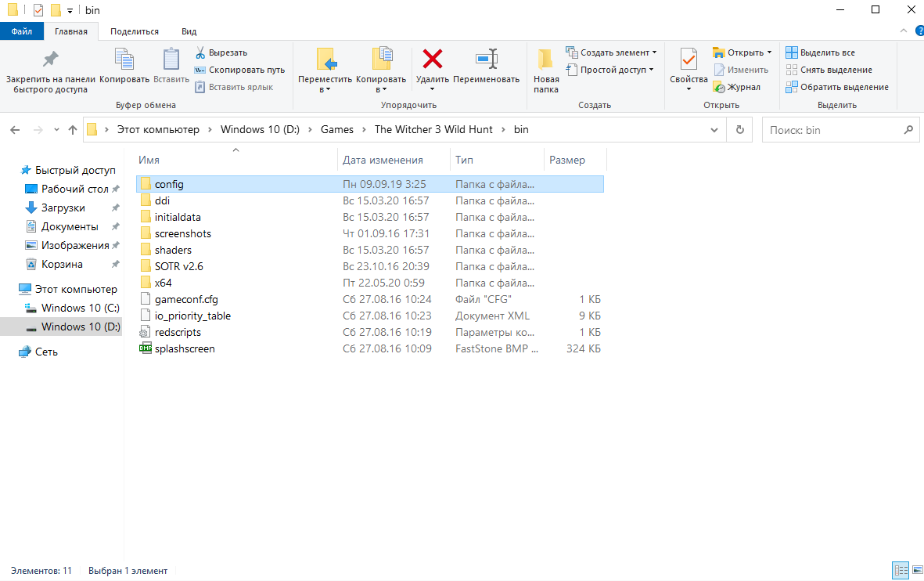Switch to details view mode
The height and width of the screenshot is (581, 924).
tap(901, 570)
